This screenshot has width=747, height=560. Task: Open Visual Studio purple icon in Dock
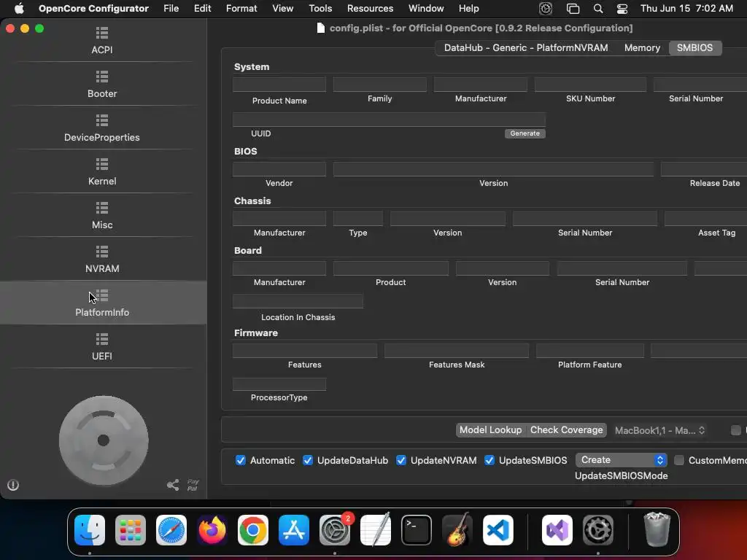pos(557,530)
